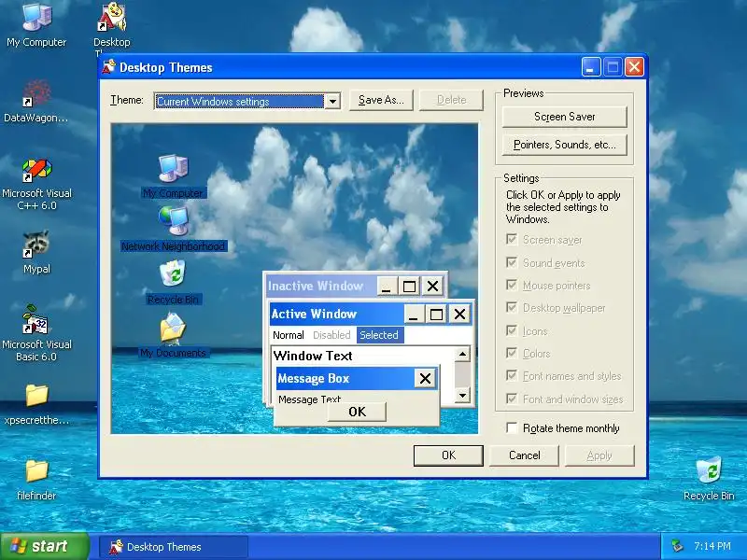Screen dimensions: 747x560
Task: Open the Screen Saver preview
Action: pos(565,117)
